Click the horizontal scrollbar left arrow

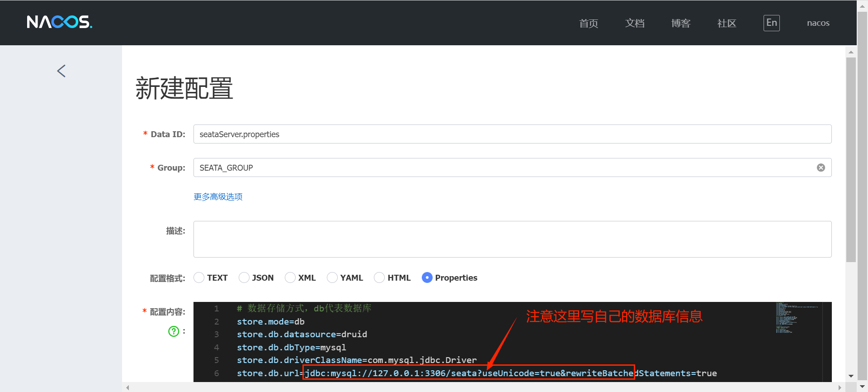pyautogui.click(x=128, y=387)
